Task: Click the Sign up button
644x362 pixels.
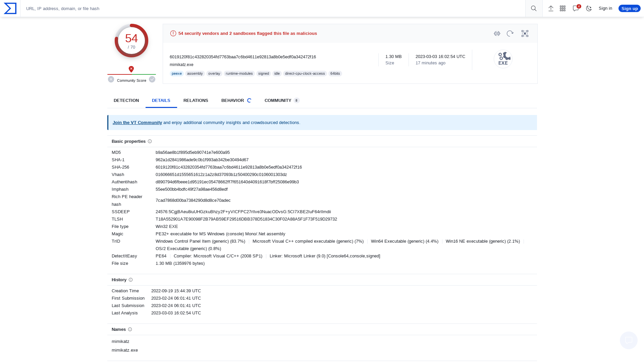Action: pyautogui.click(x=629, y=8)
